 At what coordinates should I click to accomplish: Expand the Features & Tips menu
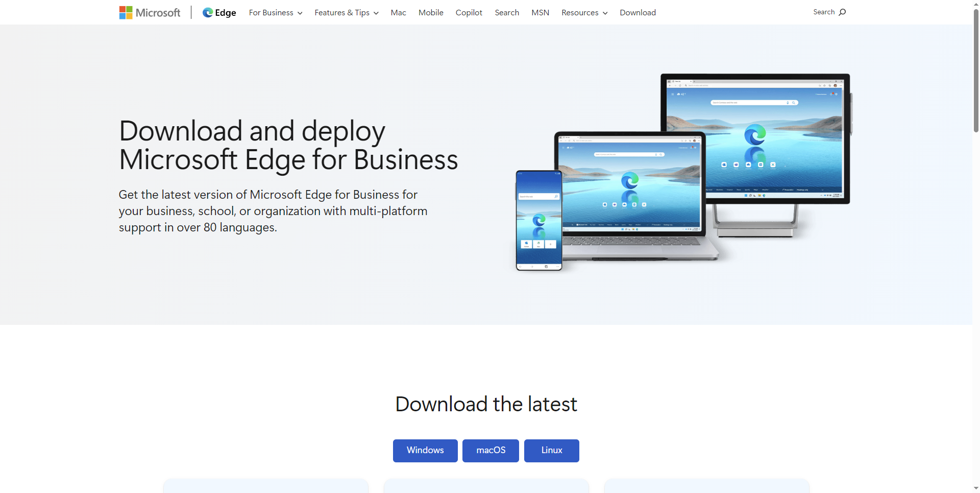(347, 12)
